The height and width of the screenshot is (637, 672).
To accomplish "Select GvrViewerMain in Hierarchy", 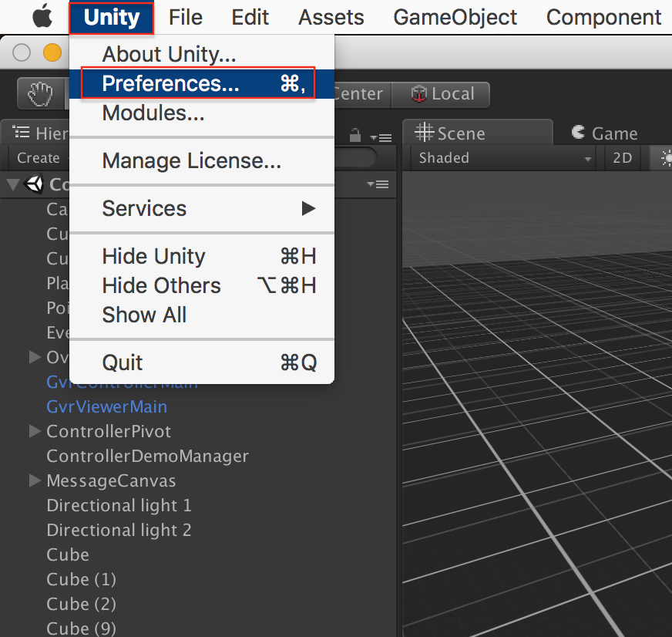I will [106, 406].
